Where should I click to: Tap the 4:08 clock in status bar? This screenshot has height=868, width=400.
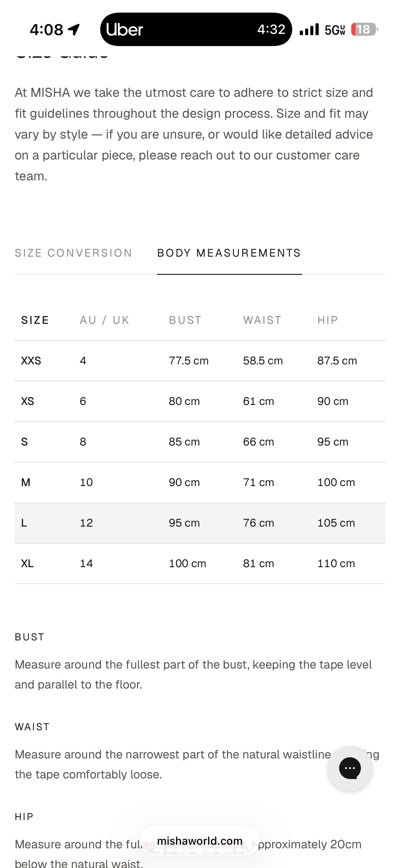tap(46, 30)
